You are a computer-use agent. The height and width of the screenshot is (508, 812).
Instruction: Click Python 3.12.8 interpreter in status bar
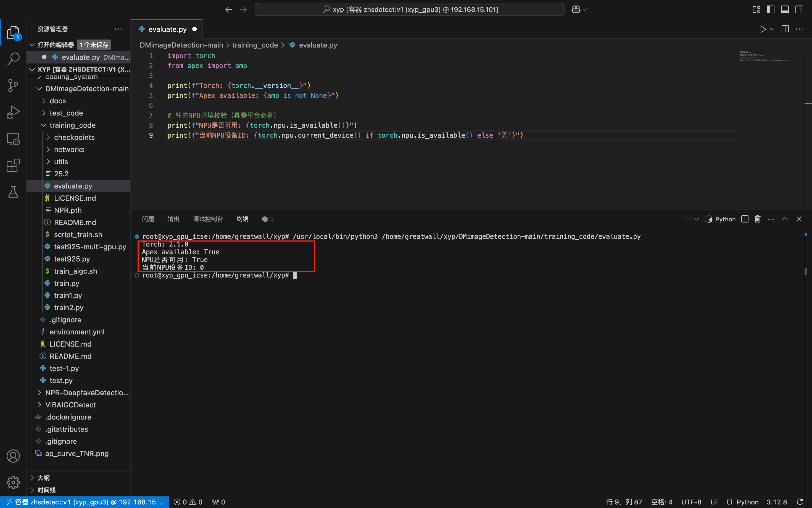tap(776, 502)
